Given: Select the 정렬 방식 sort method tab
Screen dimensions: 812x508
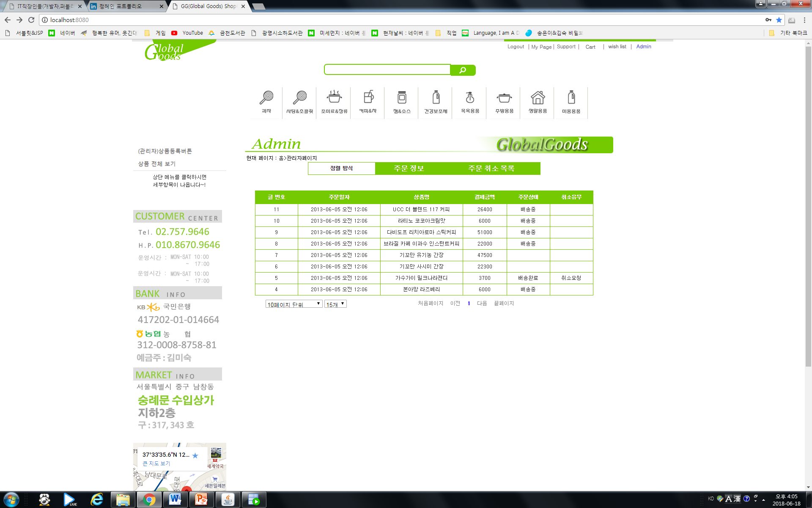Looking at the screenshot, I should pos(341,168).
